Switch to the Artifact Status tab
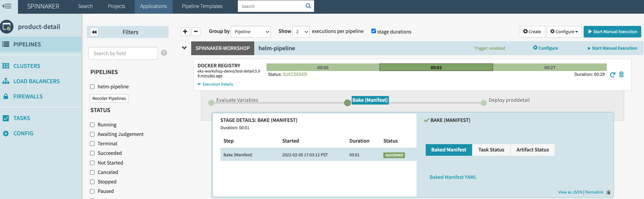This screenshot has width=644, height=199. (533, 150)
